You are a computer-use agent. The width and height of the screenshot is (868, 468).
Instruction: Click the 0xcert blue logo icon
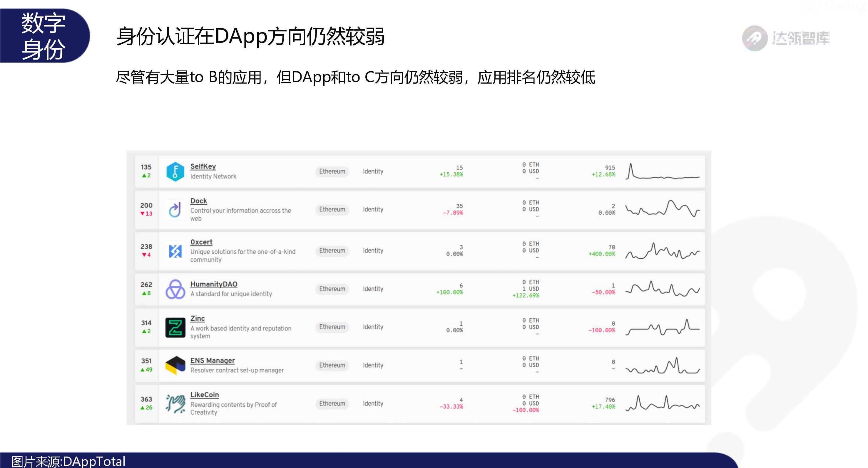(175, 251)
